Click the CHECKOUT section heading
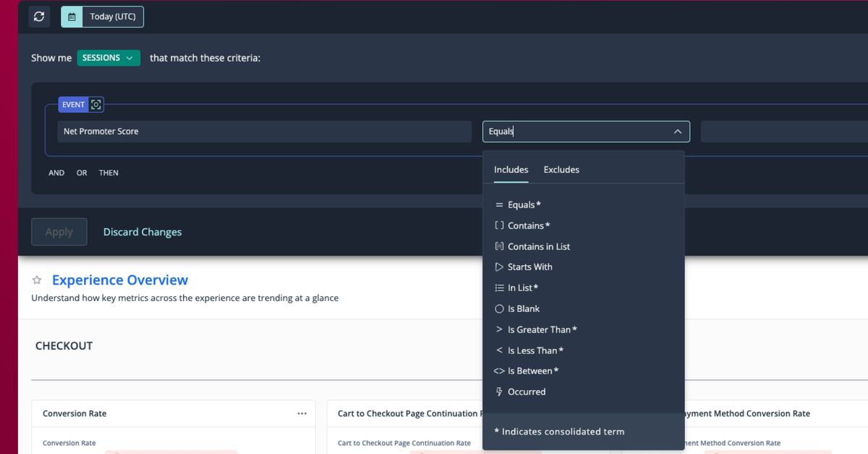Viewport: 868px width, 454px height. click(x=64, y=346)
